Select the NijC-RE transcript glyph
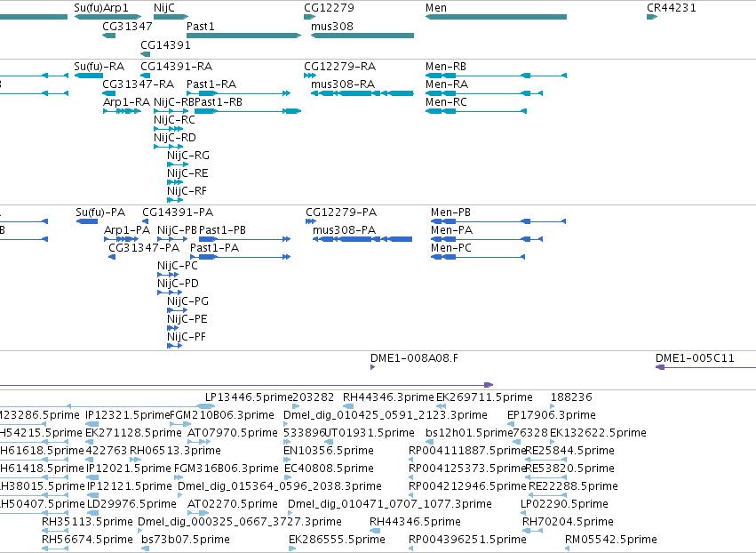The width and height of the screenshot is (756, 553). (173, 182)
